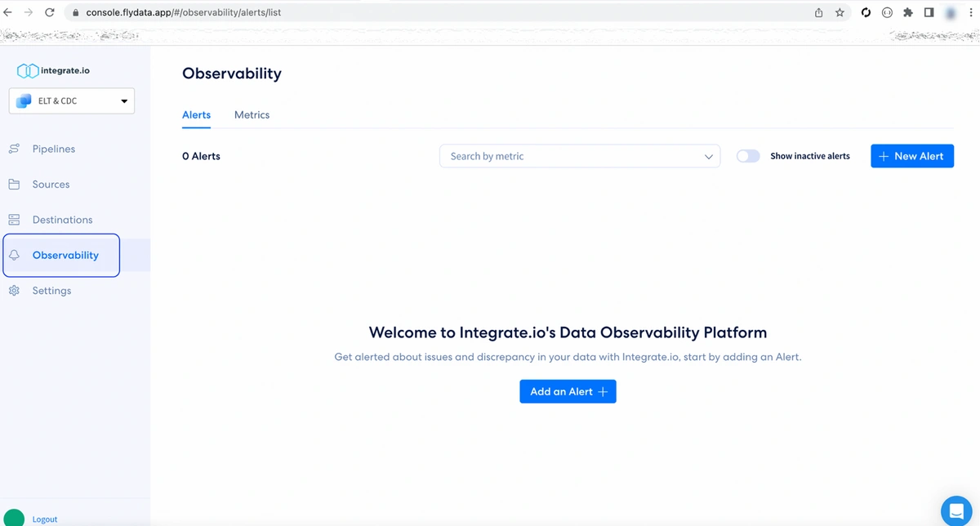Click the Settings gear icon
The width and height of the screenshot is (980, 526).
(14, 291)
